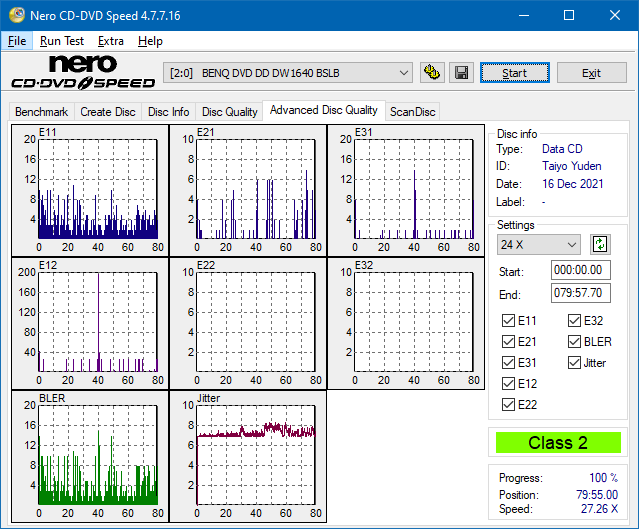Click the Nero CD-DVD Speed logo
The height and width of the screenshot is (529, 639).
[x=83, y=73]
